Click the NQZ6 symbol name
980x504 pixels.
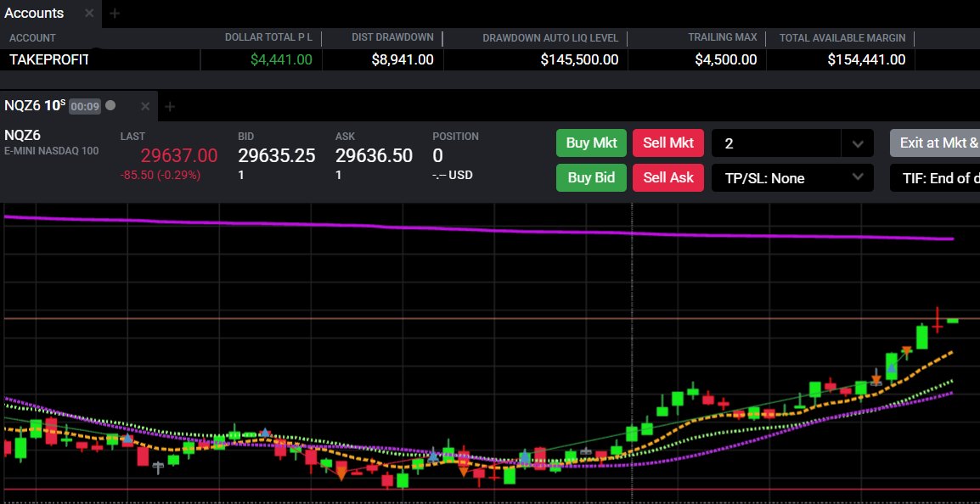(x=22, y=136)
